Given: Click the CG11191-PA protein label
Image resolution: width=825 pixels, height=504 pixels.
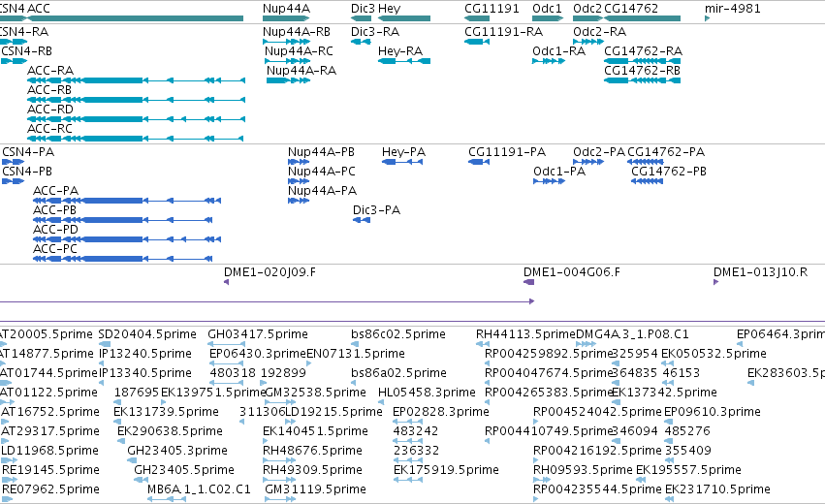Looking at the screenshot, I should click(507, 152).
